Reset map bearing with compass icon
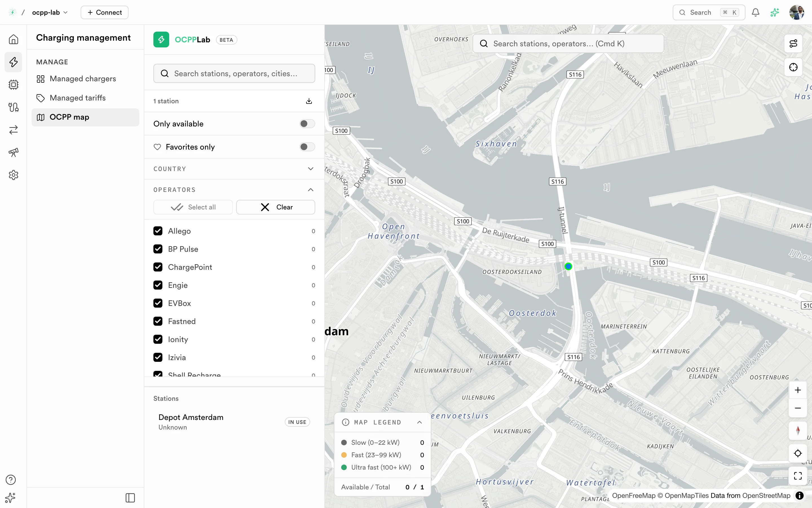 (798, 430)
